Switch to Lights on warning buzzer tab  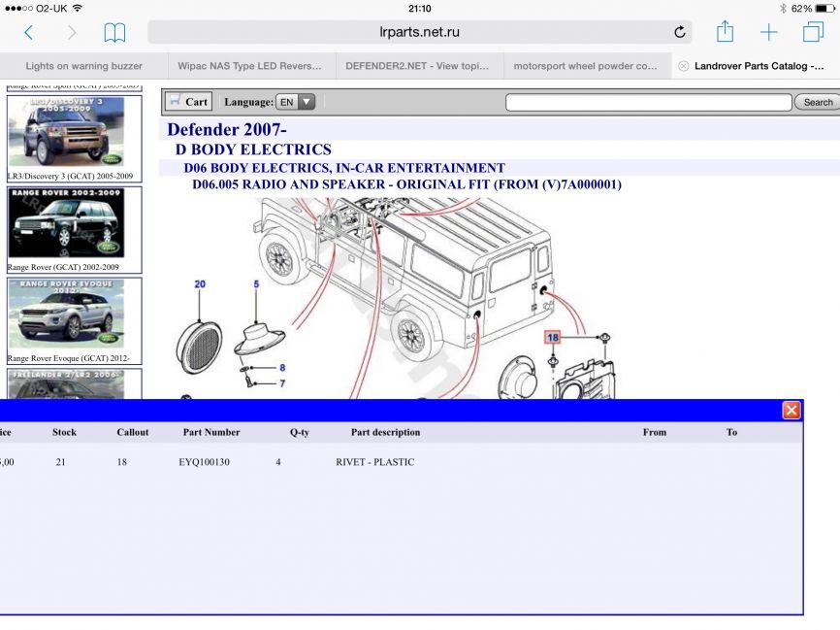tap(84, 66)
